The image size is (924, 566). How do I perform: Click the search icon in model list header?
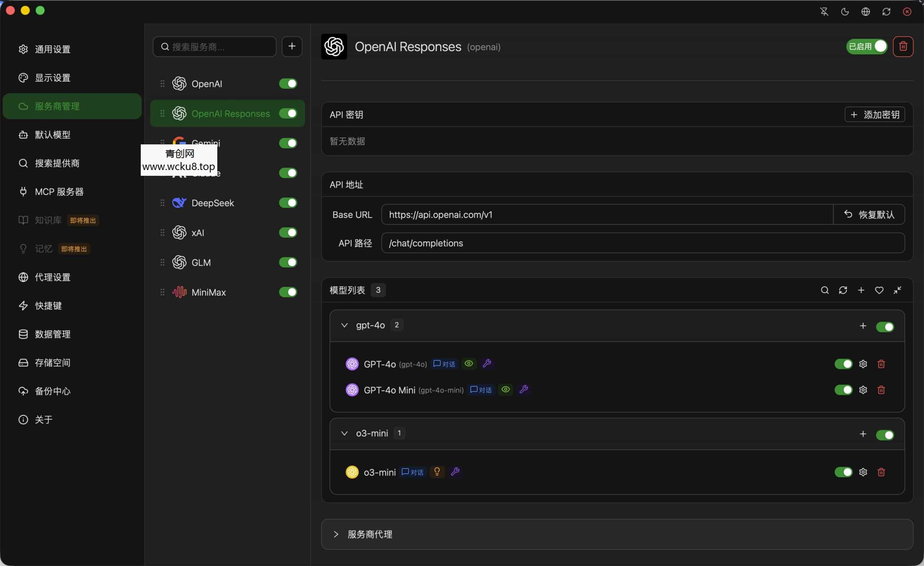pos(824,290)
